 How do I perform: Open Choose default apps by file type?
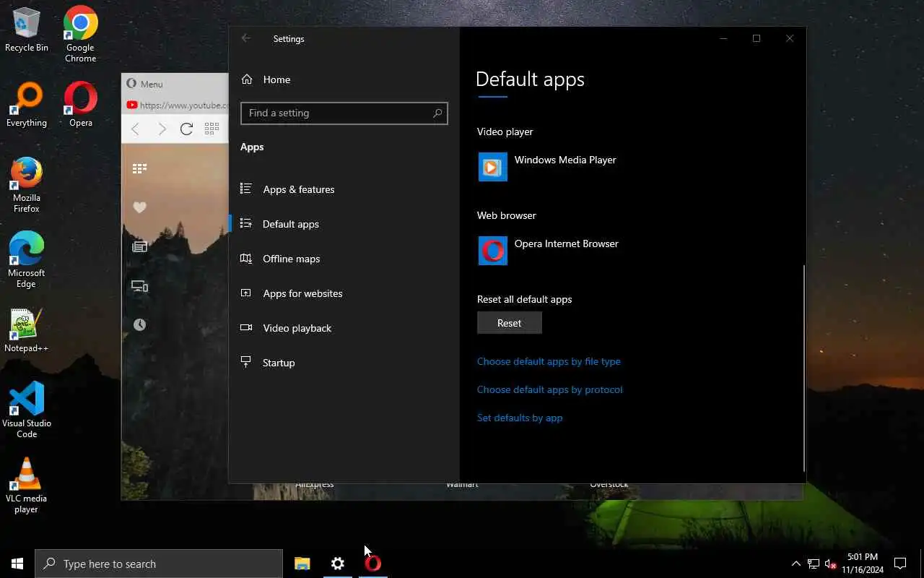(549, 361)
